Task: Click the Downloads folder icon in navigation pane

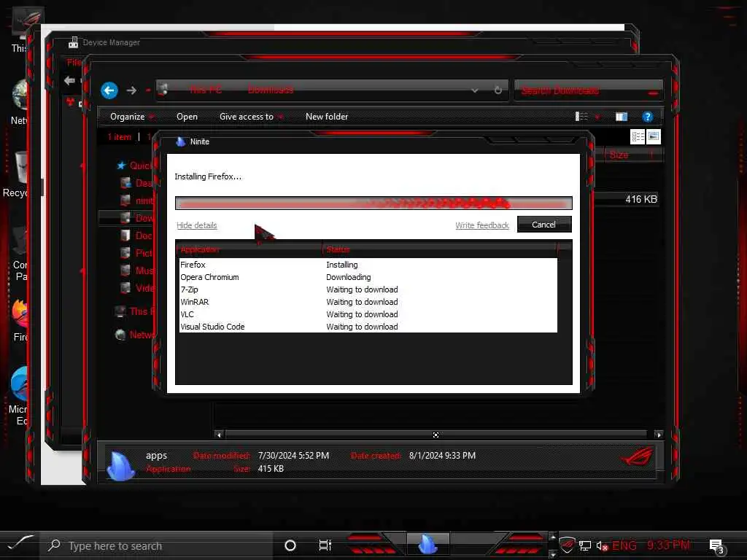Action: (x=125, y=218)
